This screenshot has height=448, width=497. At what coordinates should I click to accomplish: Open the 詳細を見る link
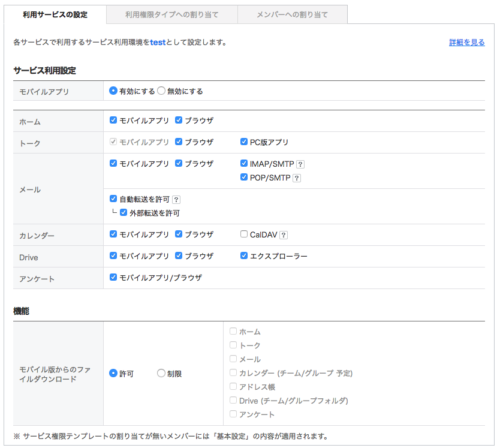click(467, 43)
